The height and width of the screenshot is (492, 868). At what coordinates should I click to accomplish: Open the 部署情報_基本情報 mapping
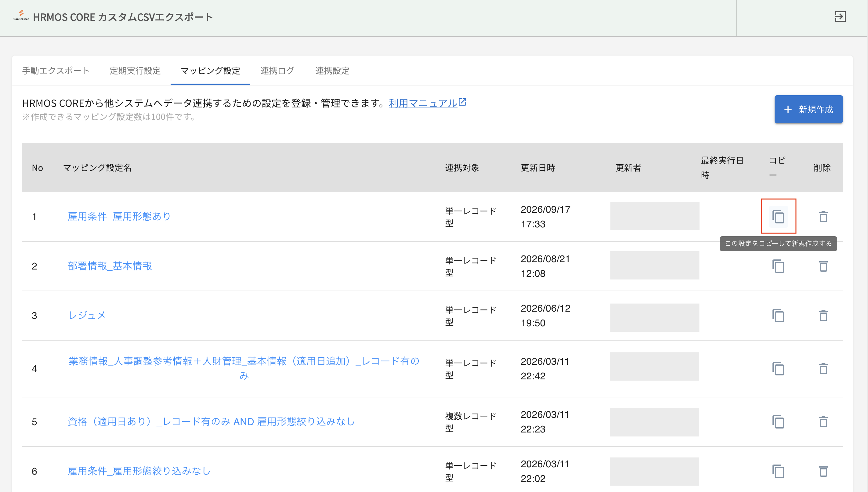[x=110, y=266]
